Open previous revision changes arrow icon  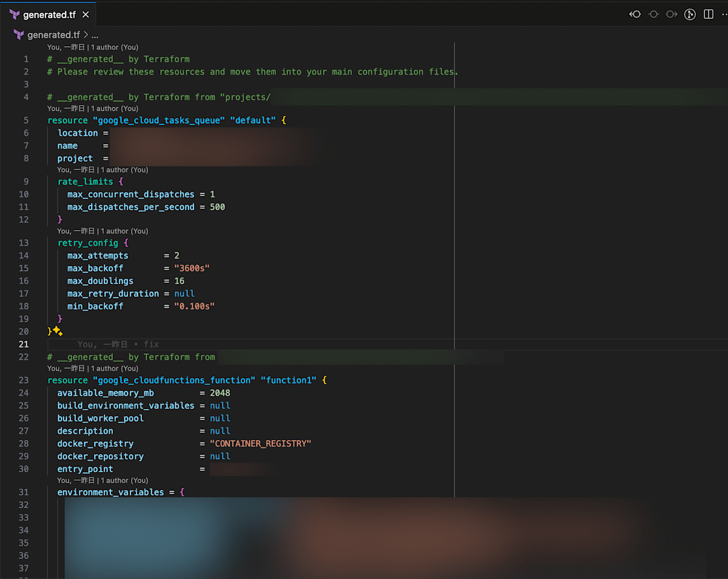click(635, 14)
